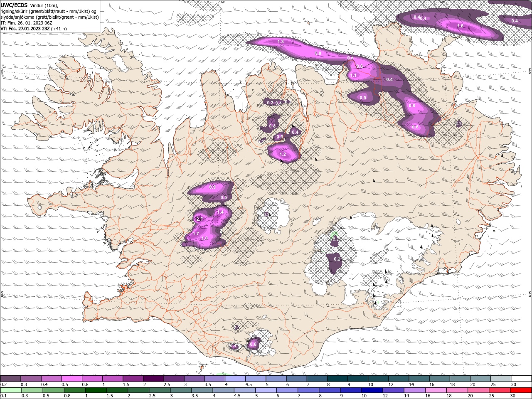Pick the lower-scale green swatch between 0.5 and 0.8
Viewport: 532px width, 399px height.
pos(53,390)
